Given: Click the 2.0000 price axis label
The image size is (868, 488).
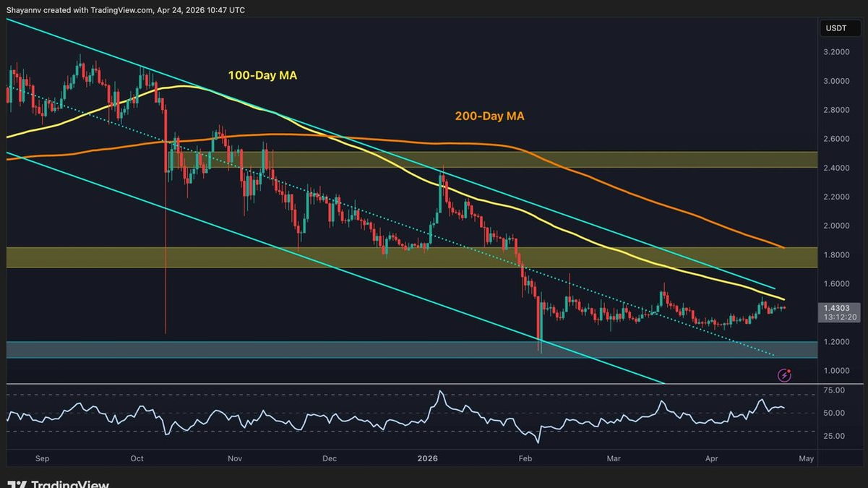Looking at the screenshot, I should click(835, 226).
